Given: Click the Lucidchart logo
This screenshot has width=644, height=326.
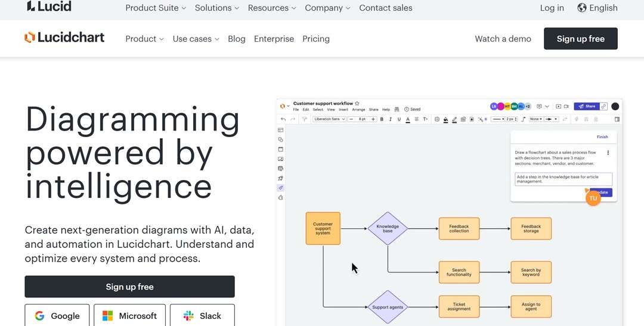Looking at the screenshot, I should 64,38.
